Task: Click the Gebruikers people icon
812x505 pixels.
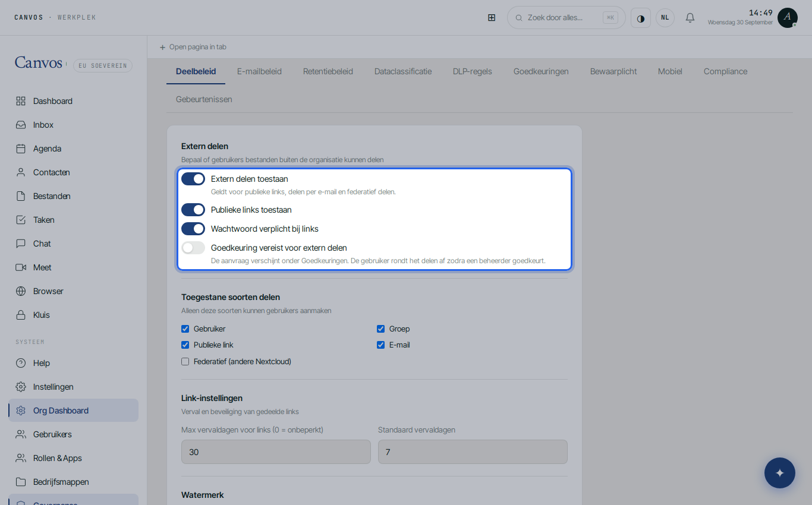Action: click(21, 434)
